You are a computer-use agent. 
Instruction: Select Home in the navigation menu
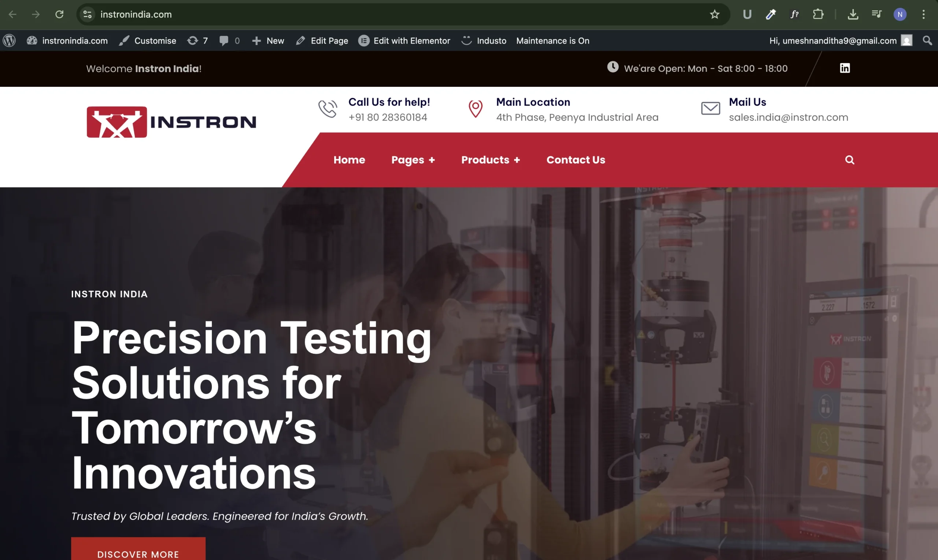[x=349, y=160]
